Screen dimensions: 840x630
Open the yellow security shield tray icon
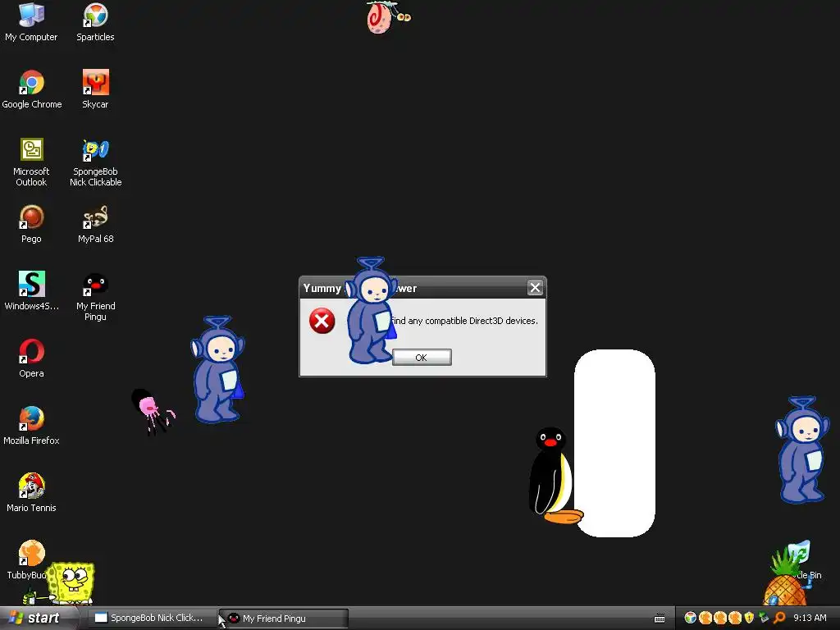click(749, 618)
